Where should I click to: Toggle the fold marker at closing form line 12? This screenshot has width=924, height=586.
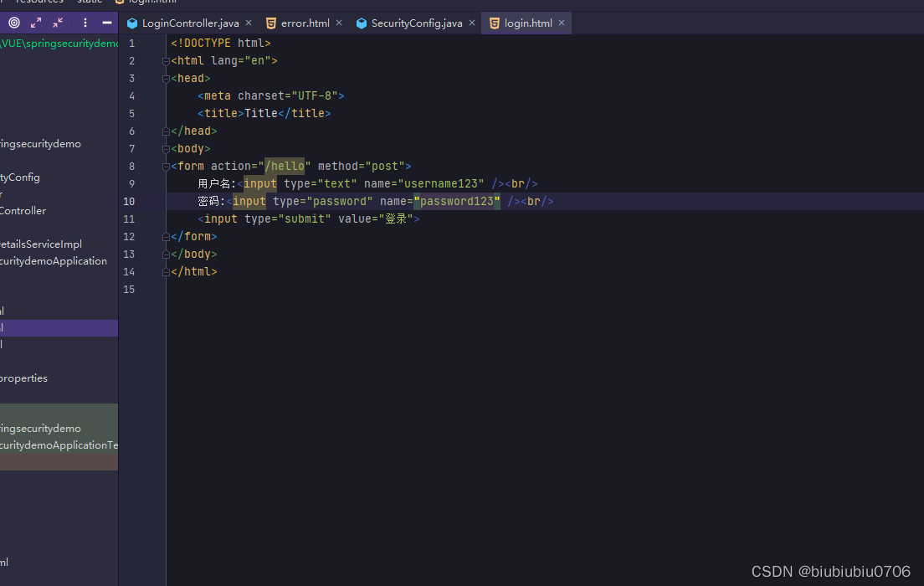[x=167, y=236]
